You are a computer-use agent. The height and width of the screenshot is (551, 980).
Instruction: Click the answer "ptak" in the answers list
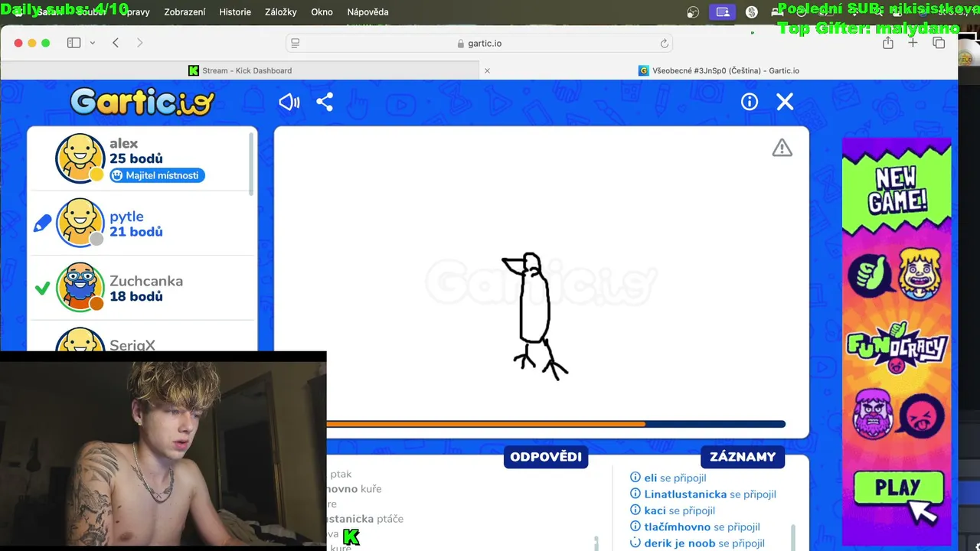[341, 474]
